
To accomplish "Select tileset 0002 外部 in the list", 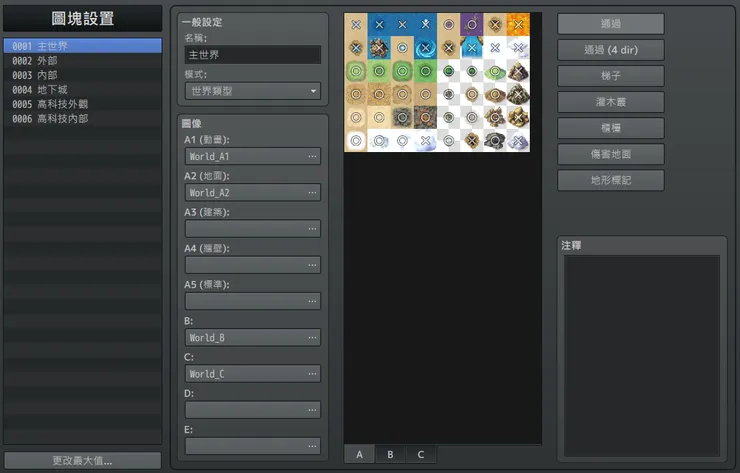I will point(83,60).
